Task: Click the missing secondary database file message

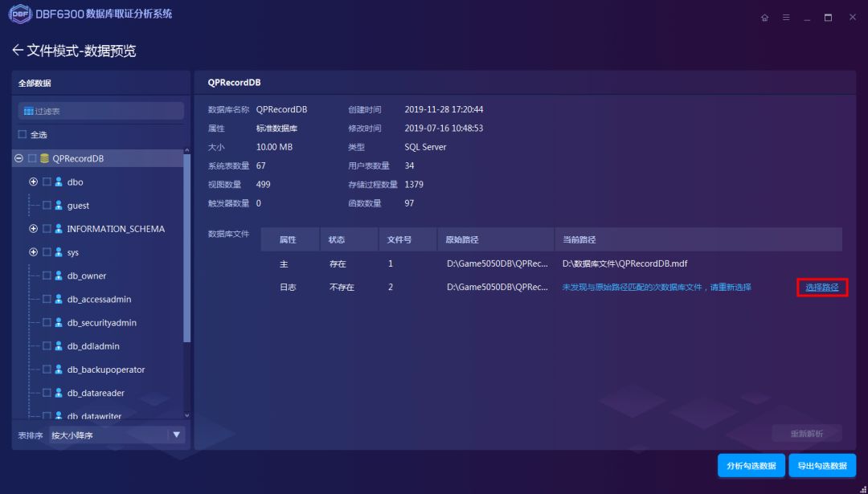Action: [x=657, y=288]
